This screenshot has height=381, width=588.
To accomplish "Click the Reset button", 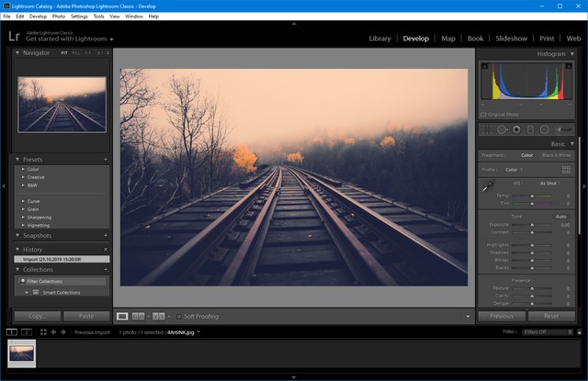I will [x=551, y=316].
